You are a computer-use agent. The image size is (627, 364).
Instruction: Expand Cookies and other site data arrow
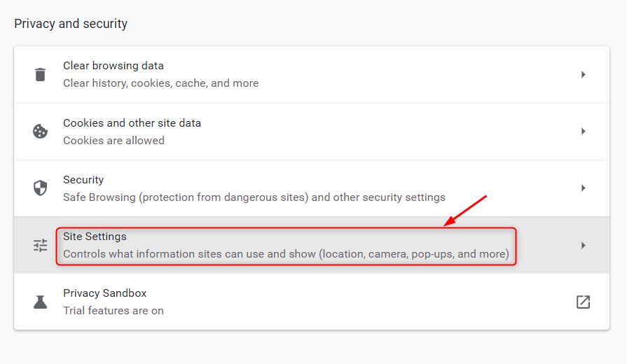[583, 131]
